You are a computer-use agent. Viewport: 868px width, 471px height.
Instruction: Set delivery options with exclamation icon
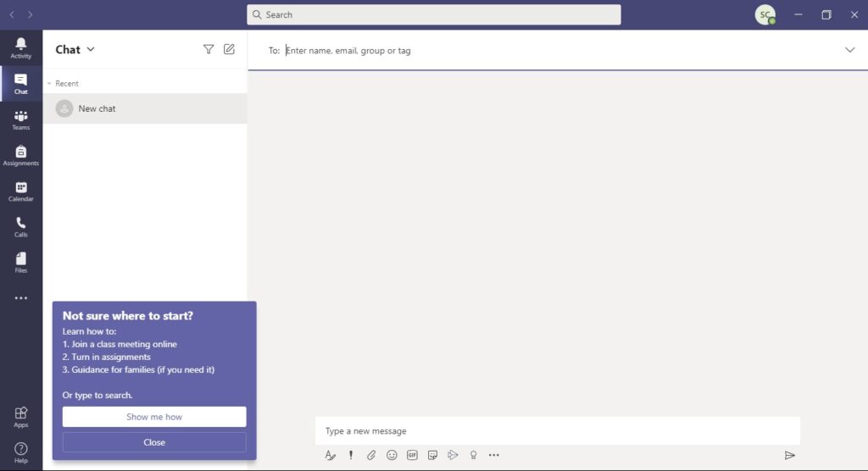click(350, 455)
